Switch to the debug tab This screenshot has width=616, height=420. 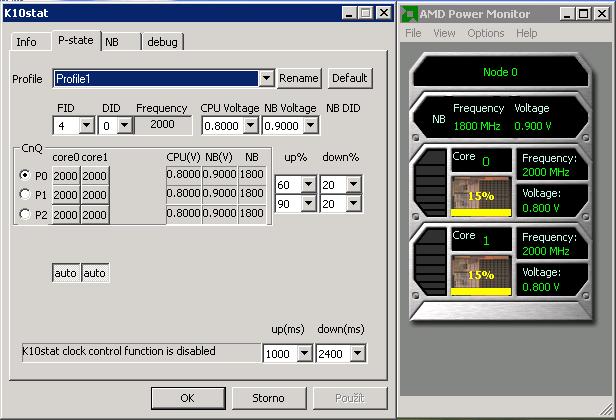tap(162, 42)
